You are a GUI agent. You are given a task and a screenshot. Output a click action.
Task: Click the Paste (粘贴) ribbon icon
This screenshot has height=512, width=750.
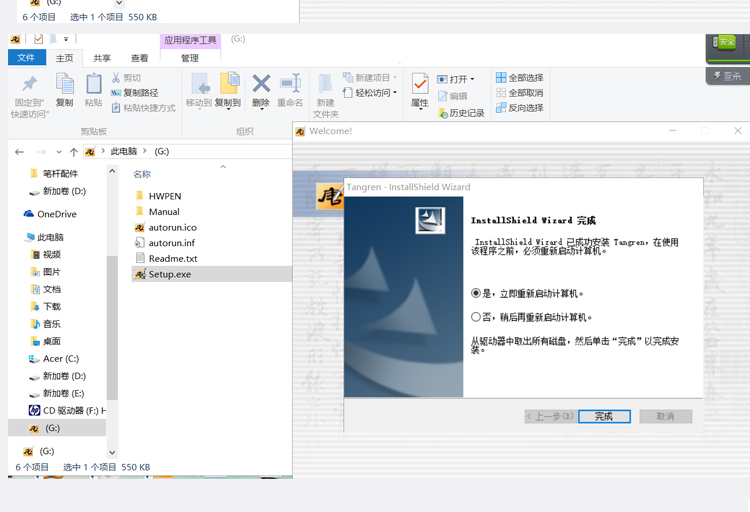(x=93, y=88)
